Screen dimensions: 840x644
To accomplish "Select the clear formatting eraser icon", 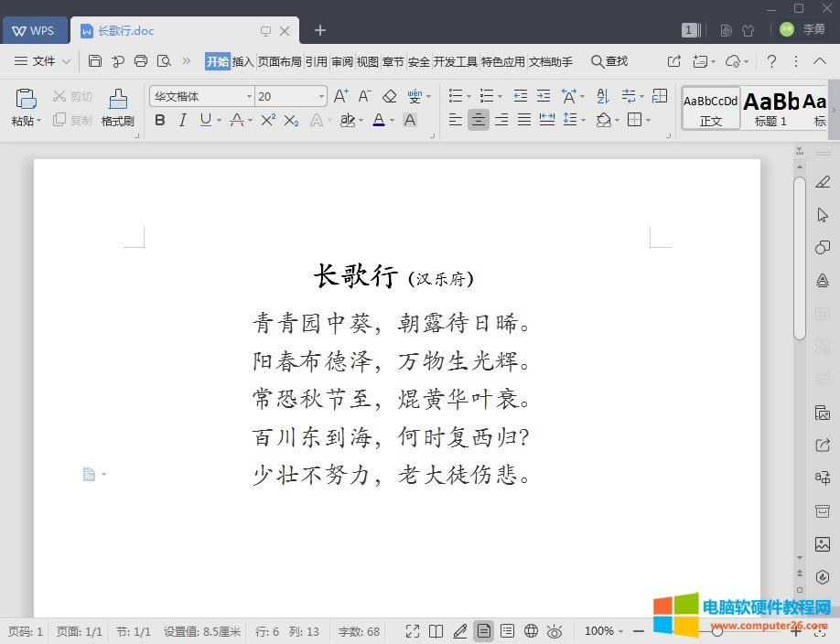I will [390, 94].
